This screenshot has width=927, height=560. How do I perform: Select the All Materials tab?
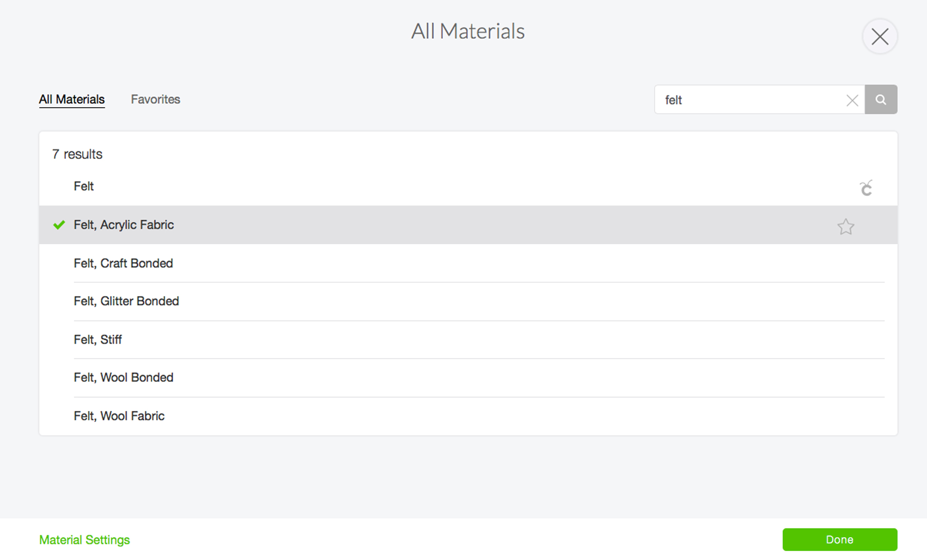coord(72,99)
